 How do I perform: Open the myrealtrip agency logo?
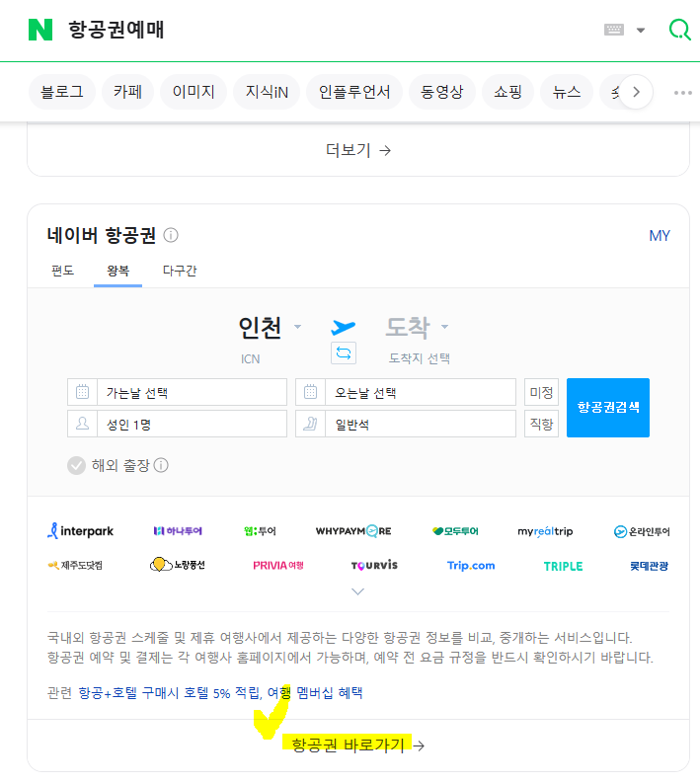[x=545, y=531]
